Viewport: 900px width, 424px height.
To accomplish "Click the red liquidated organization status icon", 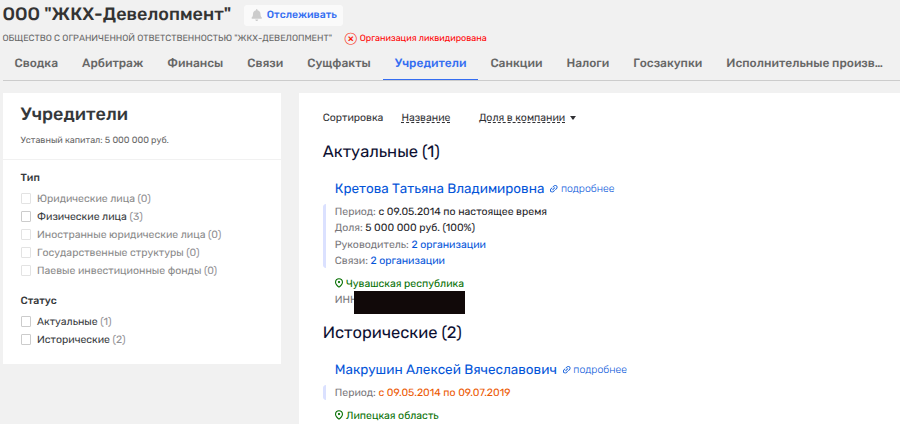I will (x=350, y=38).
